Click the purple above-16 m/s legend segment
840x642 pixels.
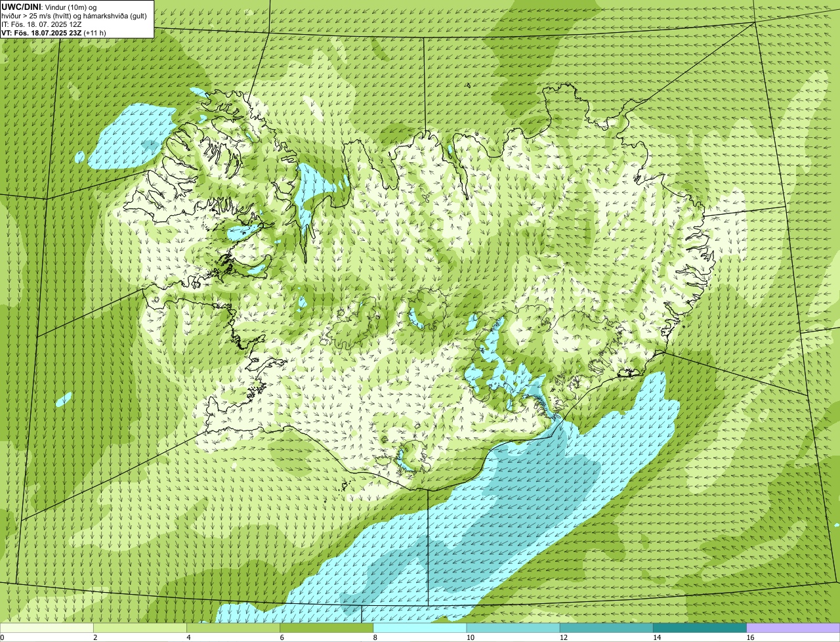click(793, 628)
